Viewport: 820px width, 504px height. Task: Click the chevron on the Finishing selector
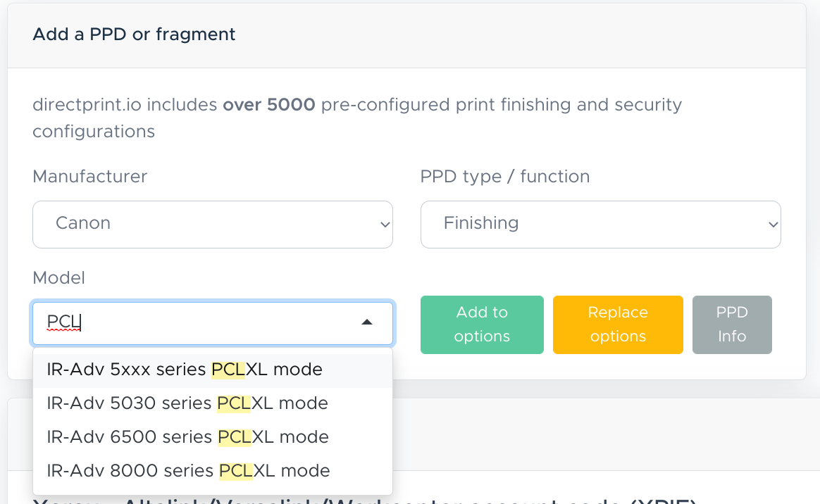(773, 224)
